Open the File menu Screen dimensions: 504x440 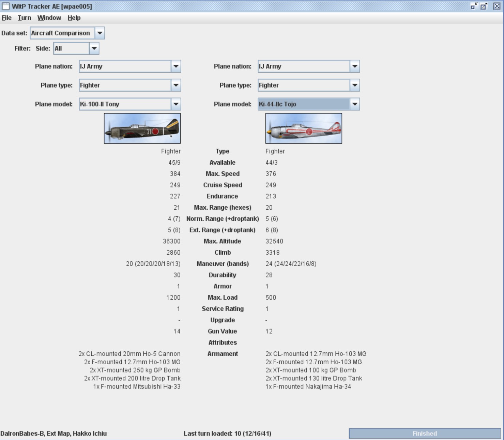coord(6,18)
